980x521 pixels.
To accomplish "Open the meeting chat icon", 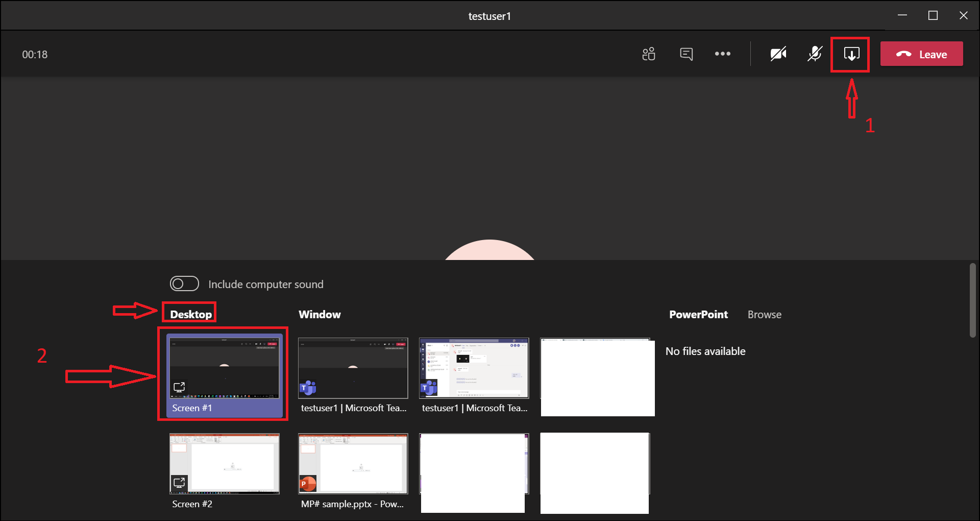I will pyautogui.click(x=687, y=54).
